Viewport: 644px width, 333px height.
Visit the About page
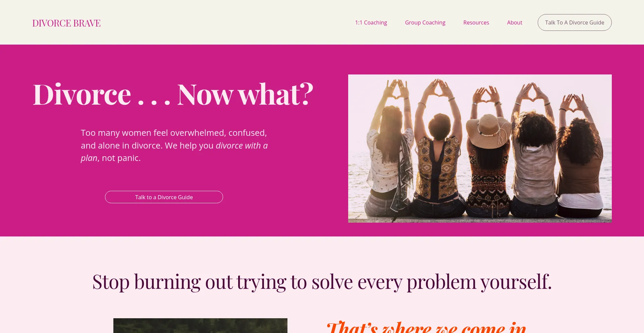pos(515,22)
